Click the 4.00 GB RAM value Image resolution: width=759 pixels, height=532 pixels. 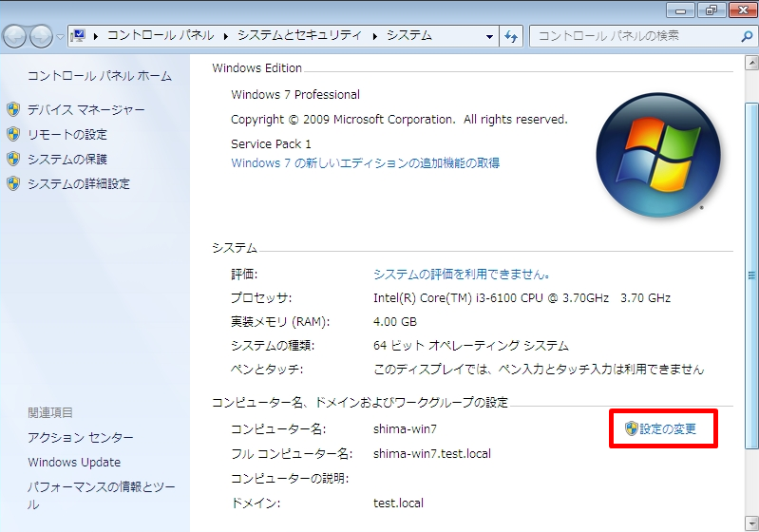point(395,322)
